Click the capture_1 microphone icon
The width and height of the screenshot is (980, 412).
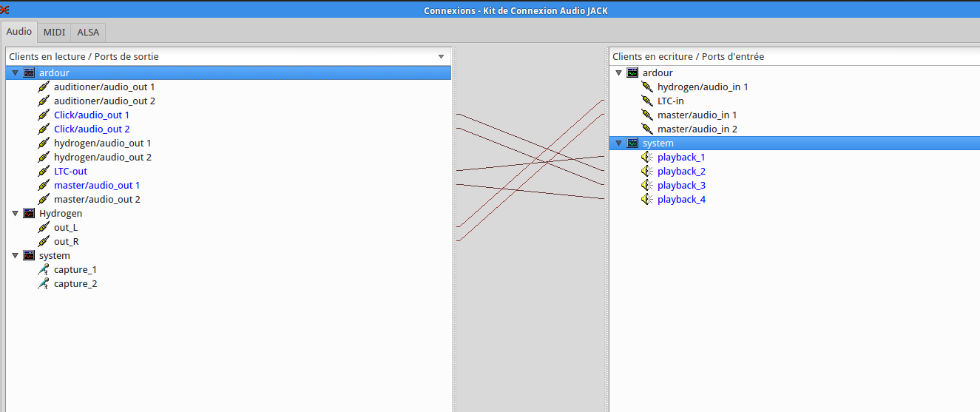click(x=44, y=270)
